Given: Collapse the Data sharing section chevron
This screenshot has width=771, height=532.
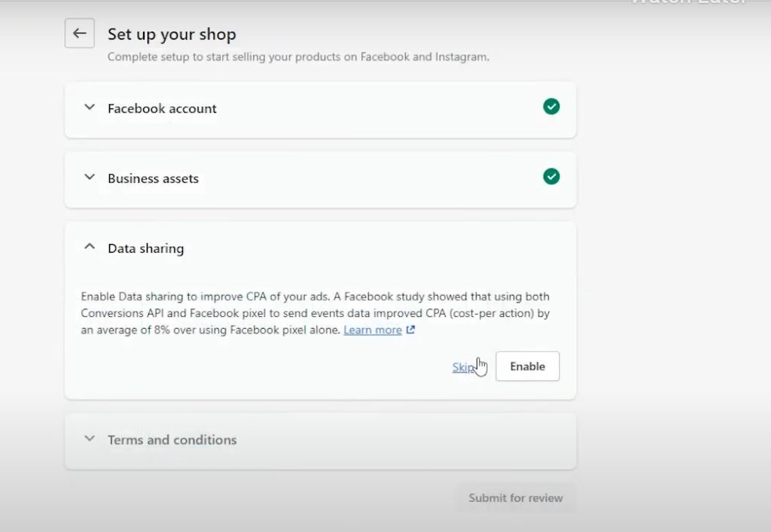Looking at the screenshot, I should (90, 247).
